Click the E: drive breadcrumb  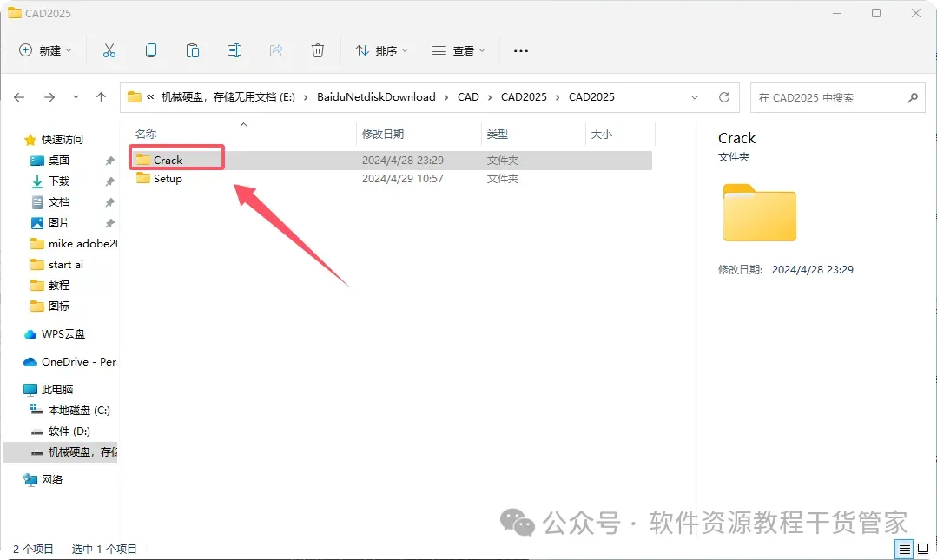pyautogui.click(x=228, y=97)
